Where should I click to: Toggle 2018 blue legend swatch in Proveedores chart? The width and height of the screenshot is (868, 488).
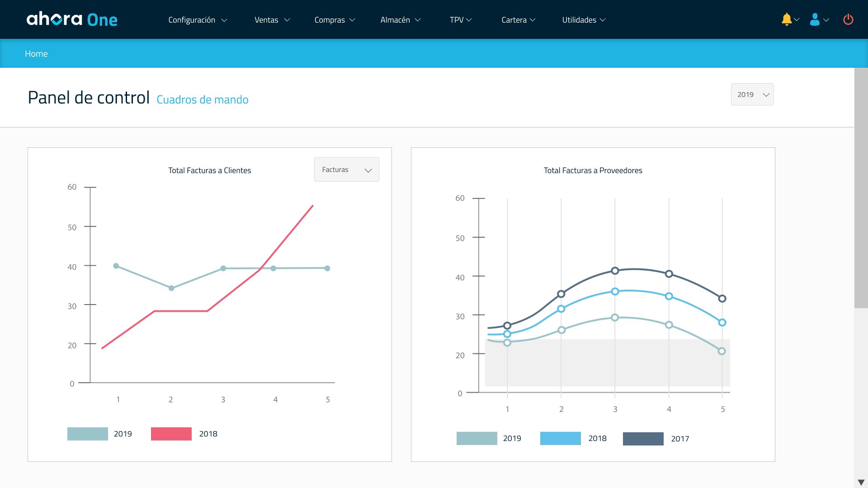(x=560, y=438)
